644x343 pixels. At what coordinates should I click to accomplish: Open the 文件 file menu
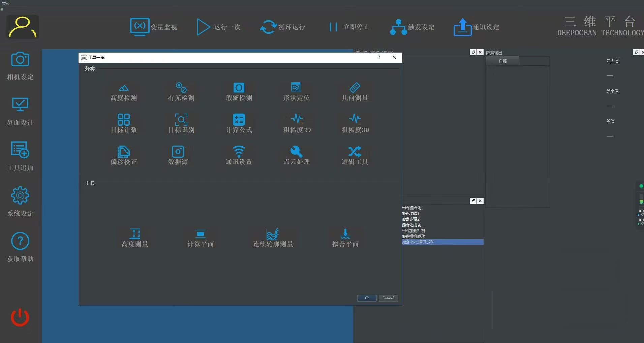(6, 3)
